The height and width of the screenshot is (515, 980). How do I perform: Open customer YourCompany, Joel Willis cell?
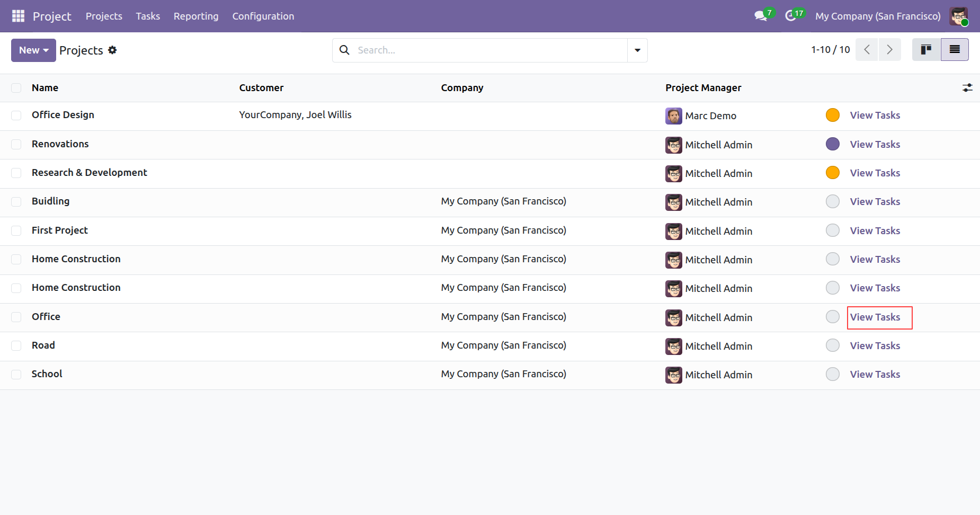tap(295, 115)
